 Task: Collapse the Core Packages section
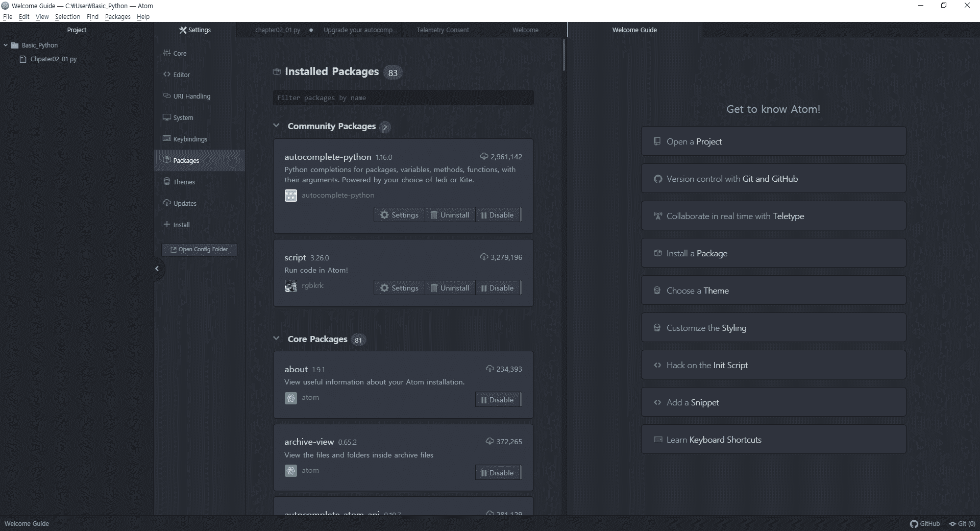coord(276,339)
